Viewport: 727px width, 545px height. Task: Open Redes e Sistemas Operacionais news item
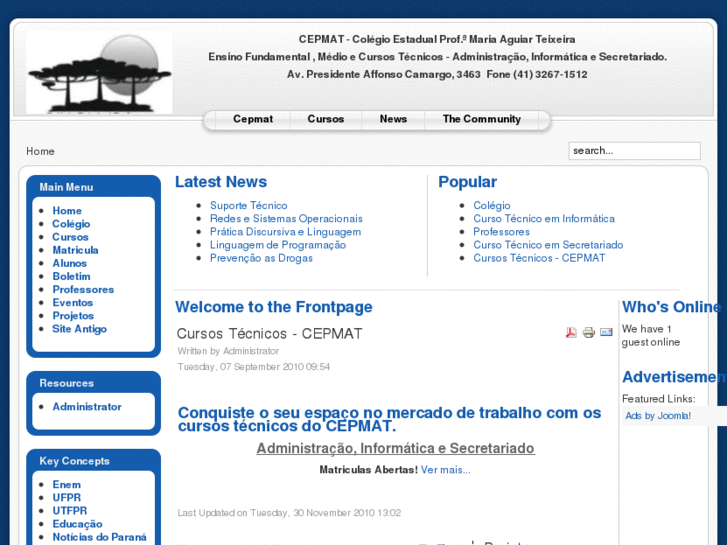[x=286, y=218]
